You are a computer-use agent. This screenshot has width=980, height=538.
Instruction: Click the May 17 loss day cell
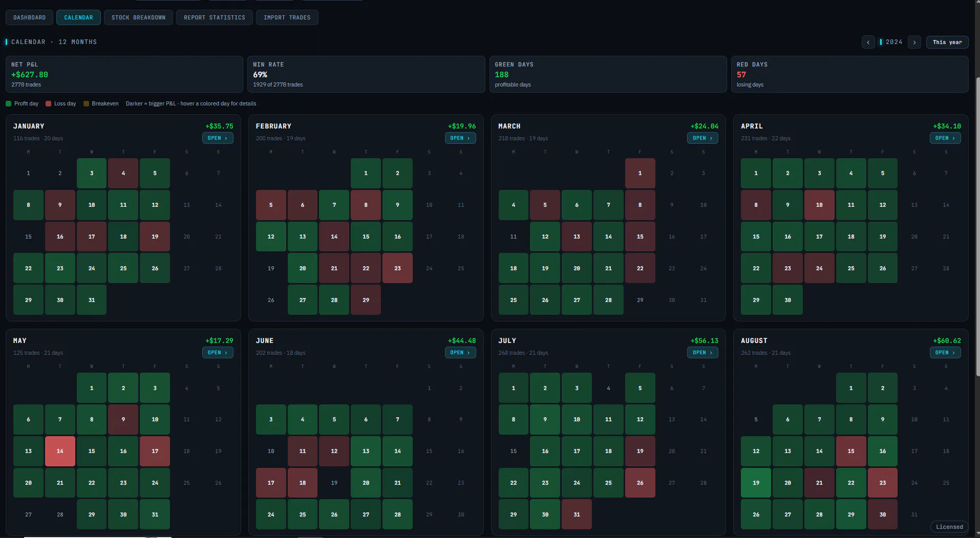[155, 451]
